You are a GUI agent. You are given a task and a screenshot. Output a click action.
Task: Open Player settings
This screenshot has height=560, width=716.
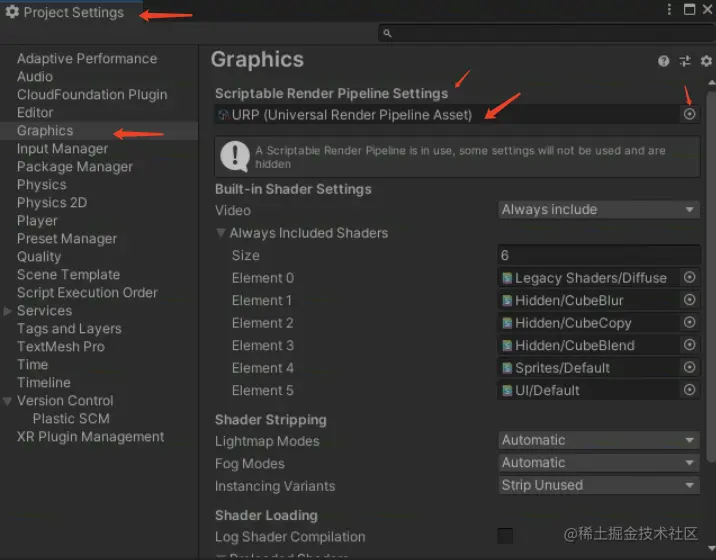[x=37, y=221]
